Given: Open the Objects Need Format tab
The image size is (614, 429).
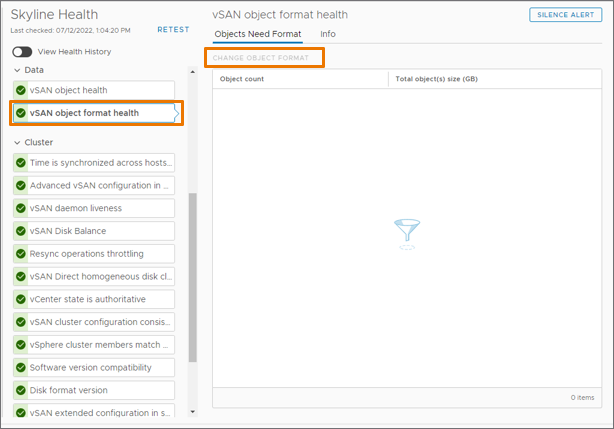Looking at the screenshot, I should pos(258,34).
